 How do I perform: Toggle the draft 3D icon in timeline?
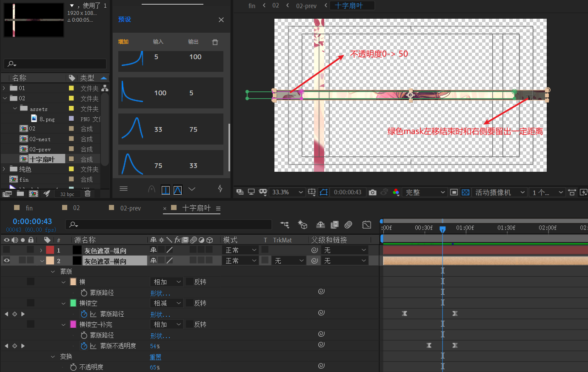[303, 224]
